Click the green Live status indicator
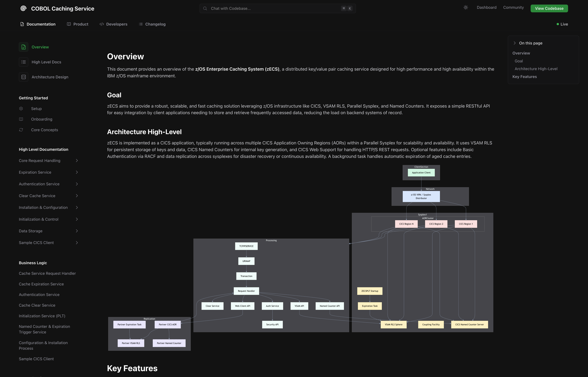Viewport: 588px width, 377px height. click(558, 24)
